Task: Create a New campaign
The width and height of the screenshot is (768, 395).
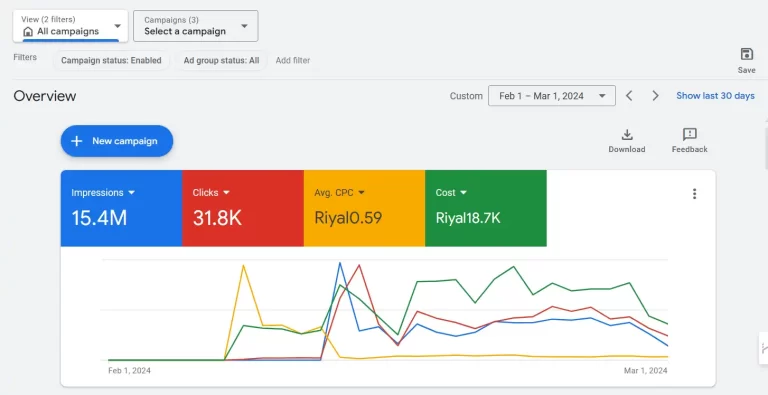Action: point(117,141)
